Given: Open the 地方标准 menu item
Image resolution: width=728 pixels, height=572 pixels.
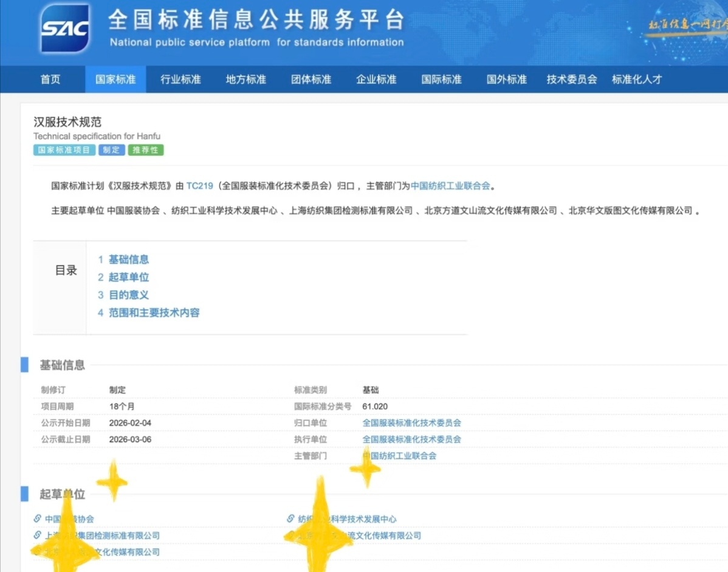Looking at the screenshot, I should [x=246, y=80].
